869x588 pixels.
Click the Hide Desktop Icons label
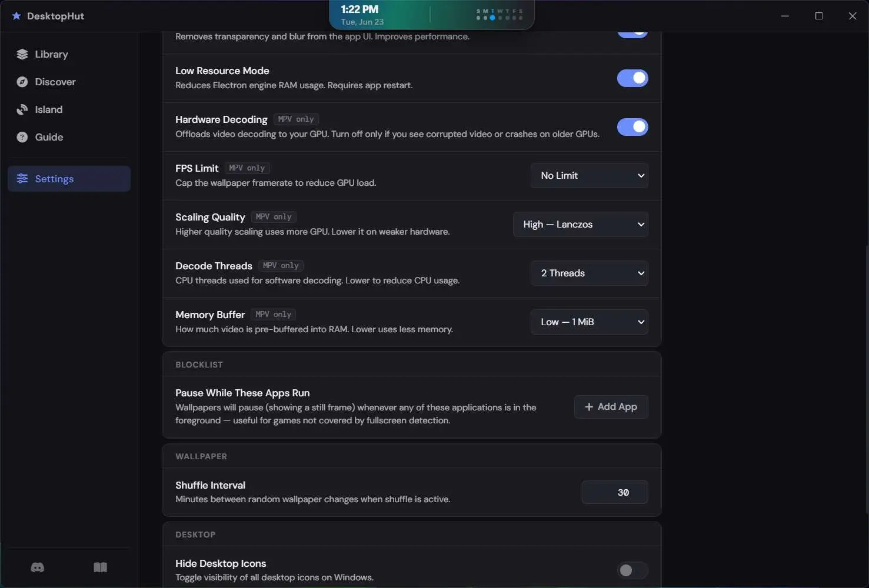221,563
